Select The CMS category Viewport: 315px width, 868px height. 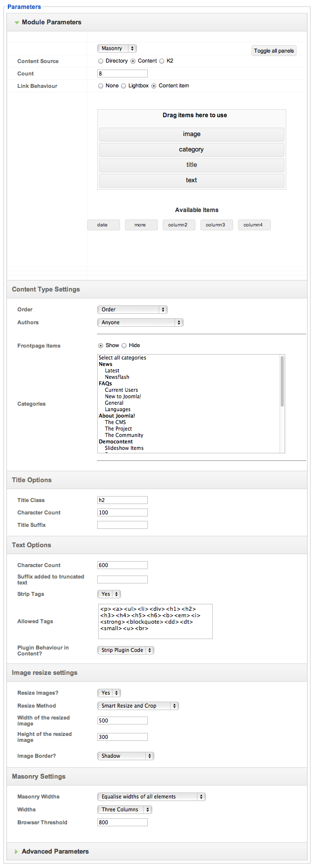click(x=116, y=422)
